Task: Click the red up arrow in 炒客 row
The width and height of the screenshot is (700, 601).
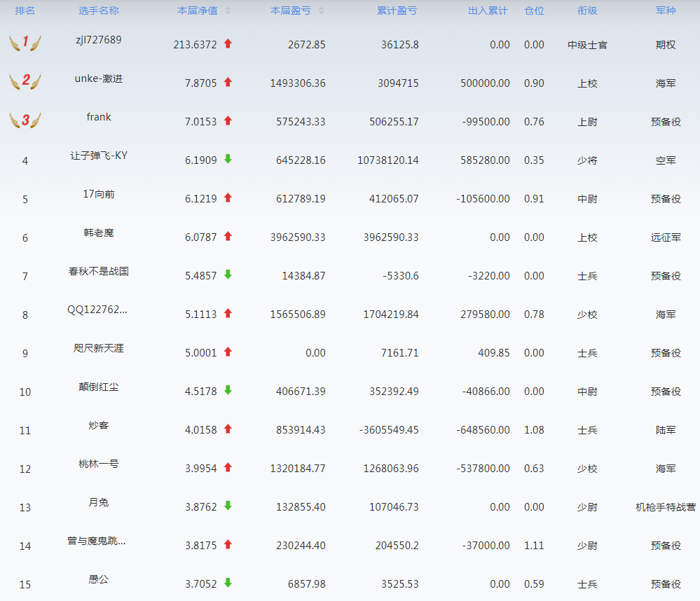Action: pyautogui.click(x=228, y=429)
